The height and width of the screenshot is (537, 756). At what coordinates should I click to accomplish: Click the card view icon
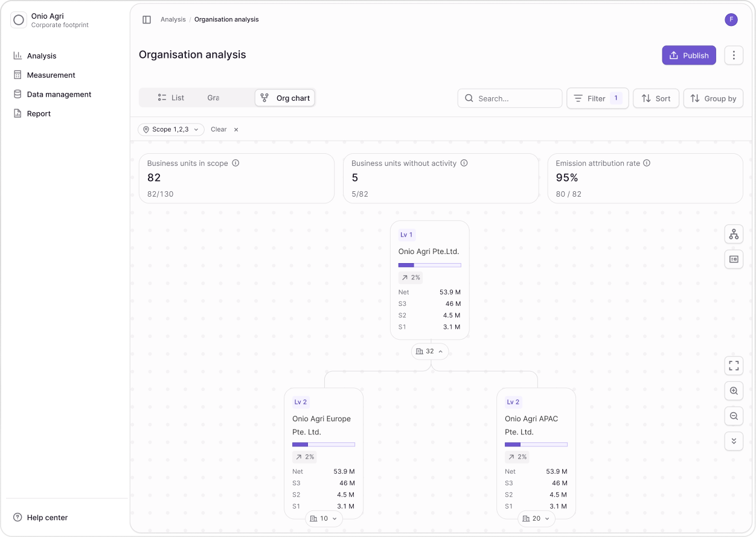[x=734, y=259]
